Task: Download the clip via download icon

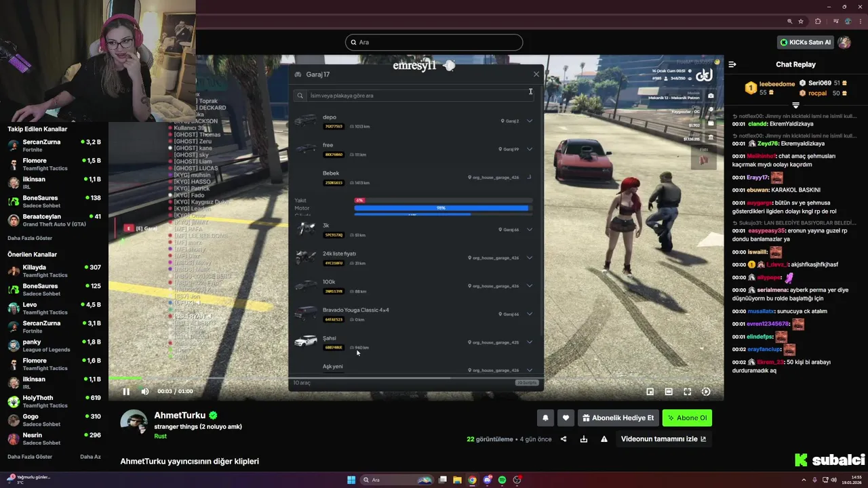Action: tap(584, 439)
